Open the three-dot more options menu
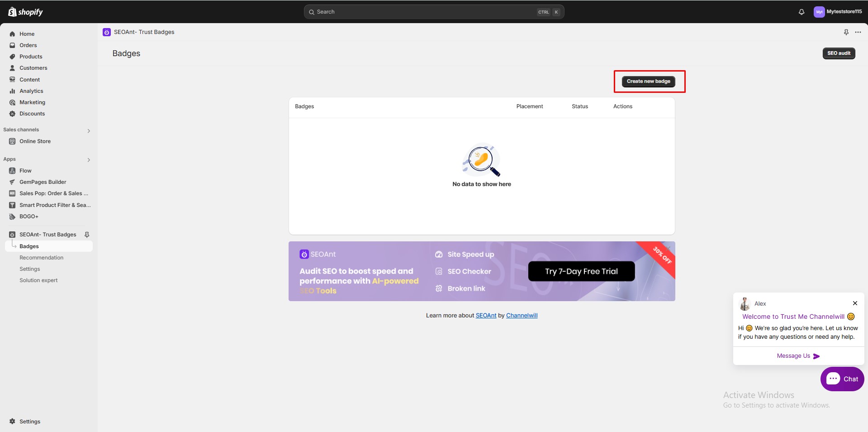 pyautogui.click(x=858, y=32)
